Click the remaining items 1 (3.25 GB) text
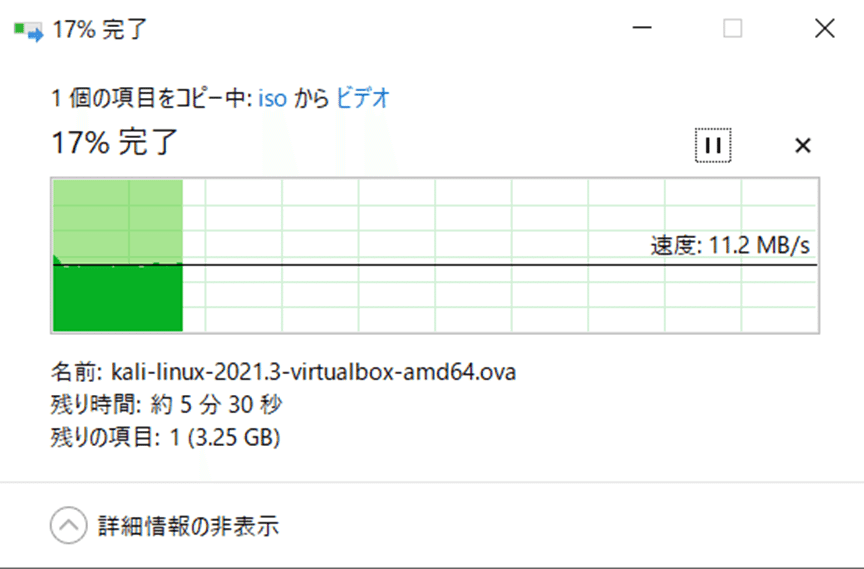 pyautogui.click(x=225, y=437)
